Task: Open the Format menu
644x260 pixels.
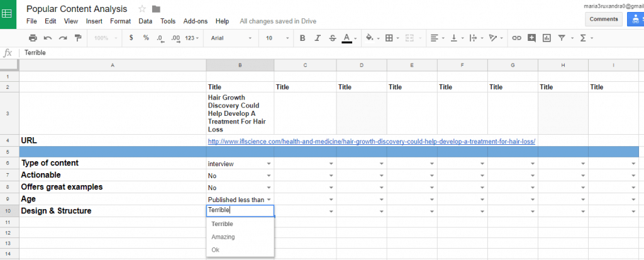Action: pos(120,21)
